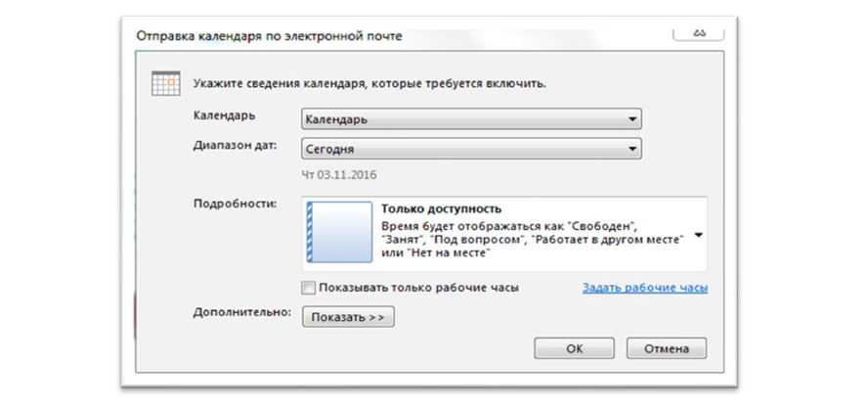Open the Задать рабочие часы link
This screenshot has width=868, height=409.
pyautogui.click(x=644, y=288)
